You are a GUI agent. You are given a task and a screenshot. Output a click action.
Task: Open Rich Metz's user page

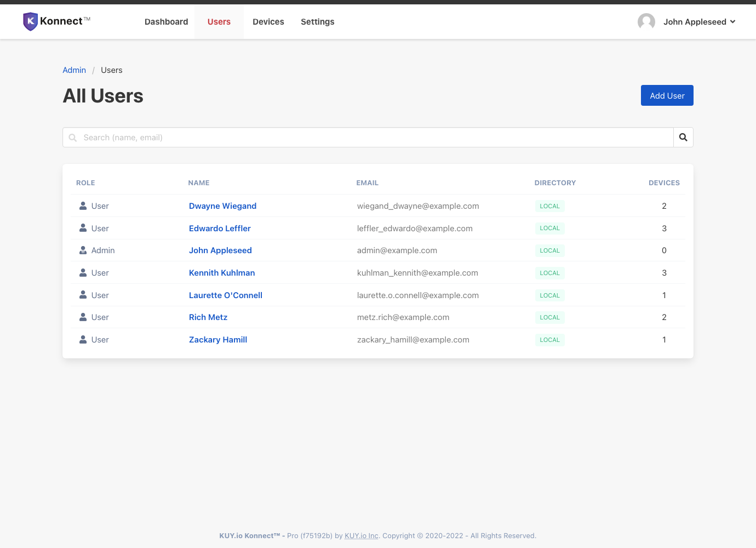coord(208,317)
